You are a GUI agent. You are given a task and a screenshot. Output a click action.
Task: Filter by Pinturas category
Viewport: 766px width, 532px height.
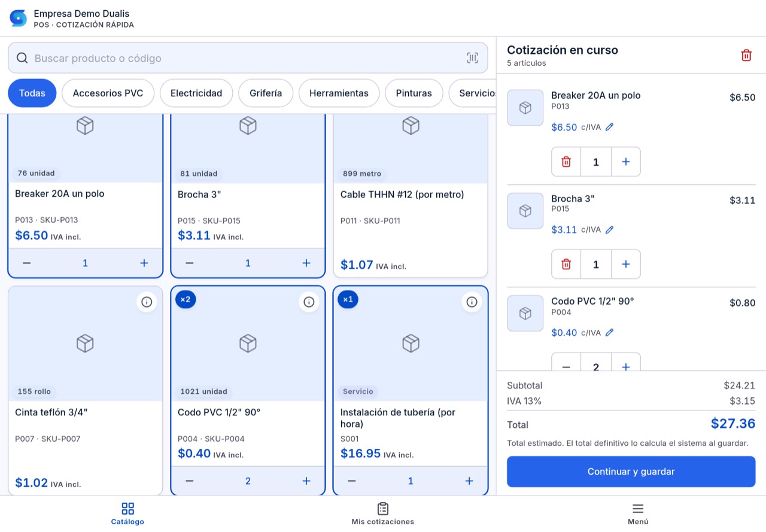414,93
